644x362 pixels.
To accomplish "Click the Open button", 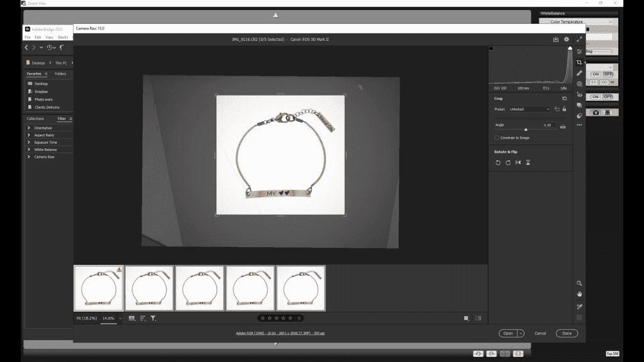I will click(508, 333).
